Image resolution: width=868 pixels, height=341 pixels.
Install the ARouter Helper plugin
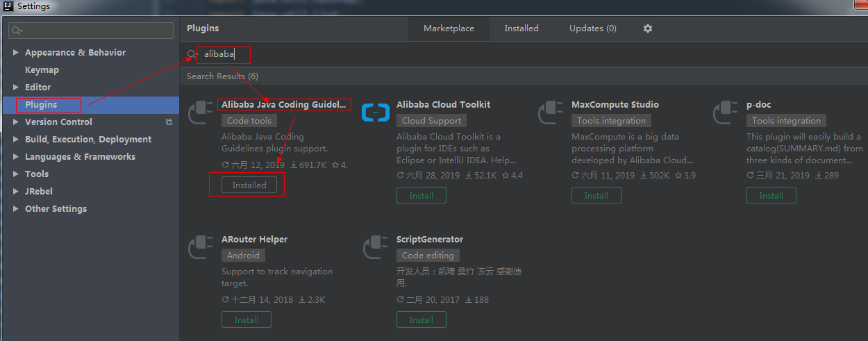(246, 320)
